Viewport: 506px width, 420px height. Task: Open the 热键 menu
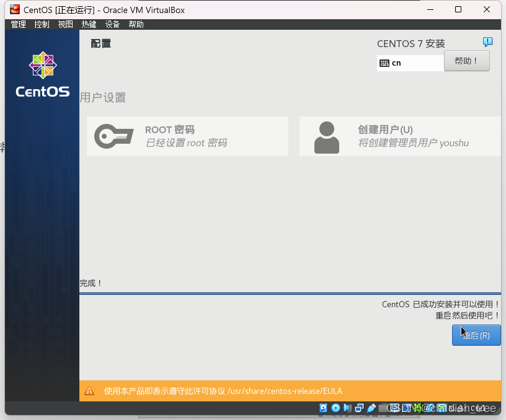(89, 25)
